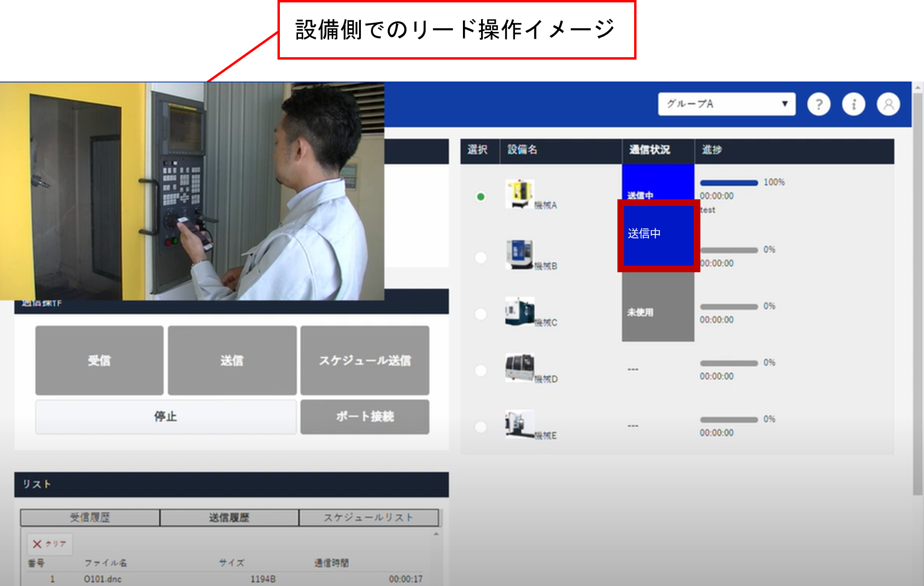The width and height of the screenshot is (924, 586).
Task: Click the 機械B machine image
Action: [x=519, y=254]
